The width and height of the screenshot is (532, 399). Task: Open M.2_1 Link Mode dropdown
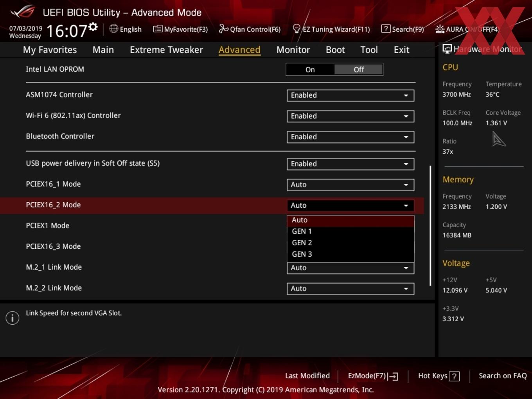coord(350,268)
